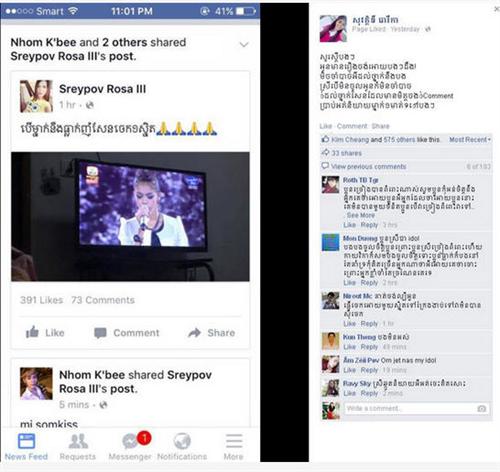Attach photo using camera icon
The height and width of the screenshot is (472, 500).
click(481, 409)
